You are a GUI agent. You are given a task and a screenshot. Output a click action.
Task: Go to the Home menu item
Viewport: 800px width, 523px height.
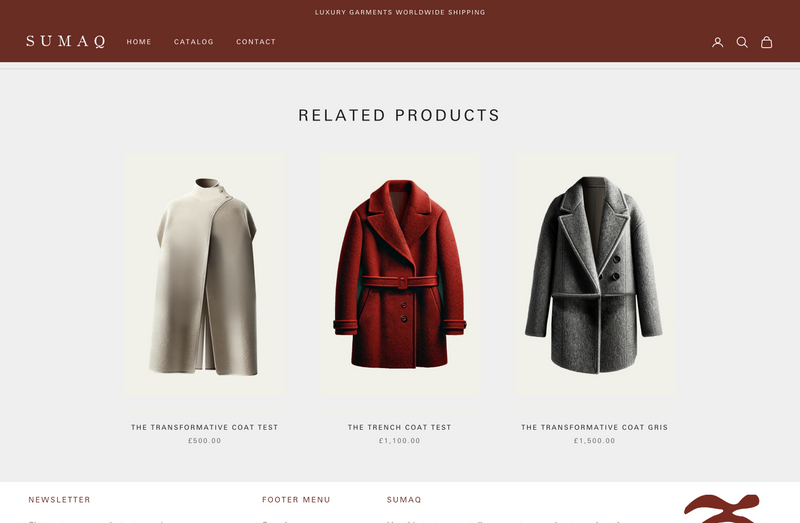[x=139, y=42]
